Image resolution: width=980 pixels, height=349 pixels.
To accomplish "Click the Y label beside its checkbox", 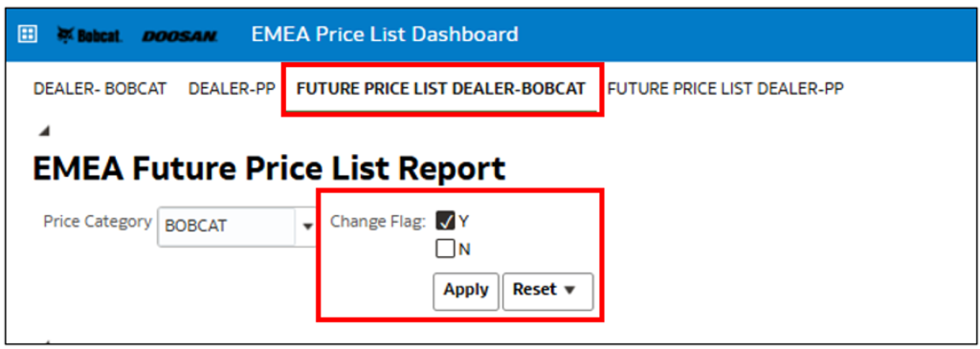I will point(463,221).
